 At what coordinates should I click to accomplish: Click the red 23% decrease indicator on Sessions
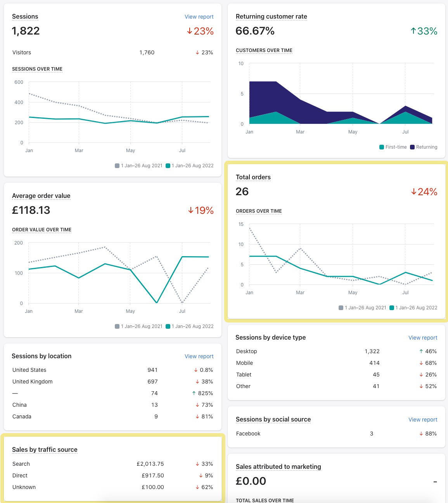[200, 31]
